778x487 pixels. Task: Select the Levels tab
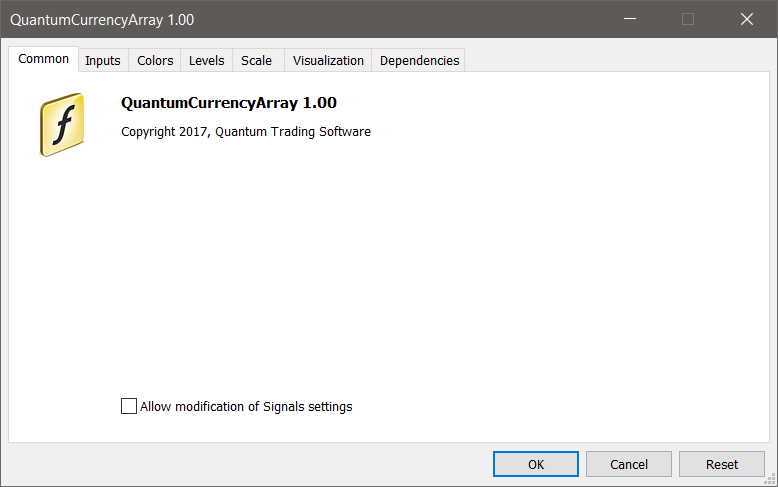point(207,61)
